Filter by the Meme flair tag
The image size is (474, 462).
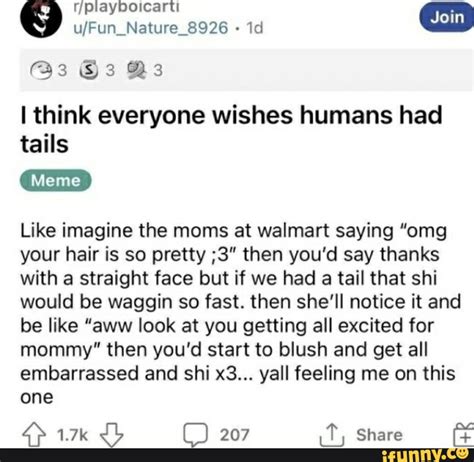[x=56, y=181]
